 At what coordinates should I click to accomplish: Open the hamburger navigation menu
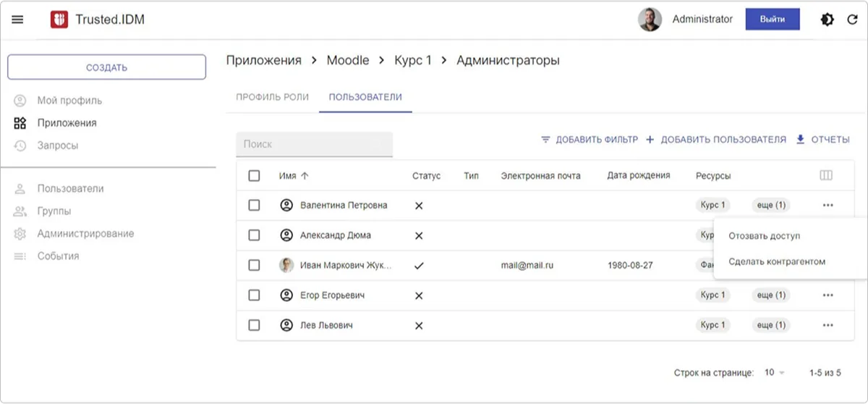(x=18, y=20)
